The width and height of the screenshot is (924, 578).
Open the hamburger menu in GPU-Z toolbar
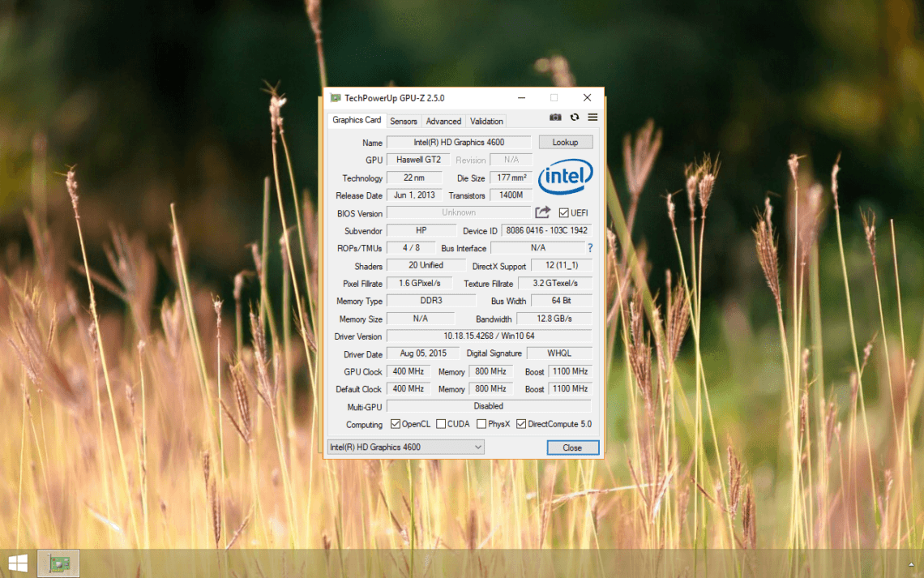coord(592,117)
